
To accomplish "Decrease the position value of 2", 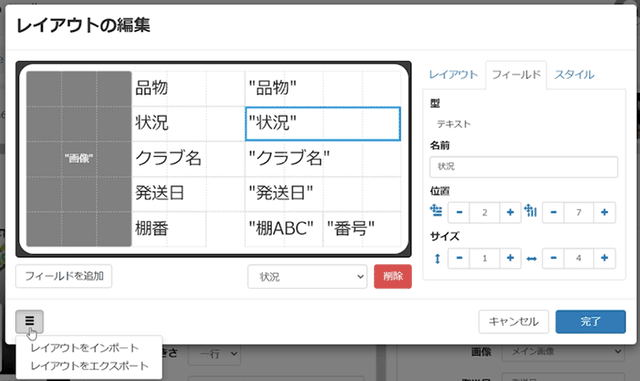I will click(459, 212).
